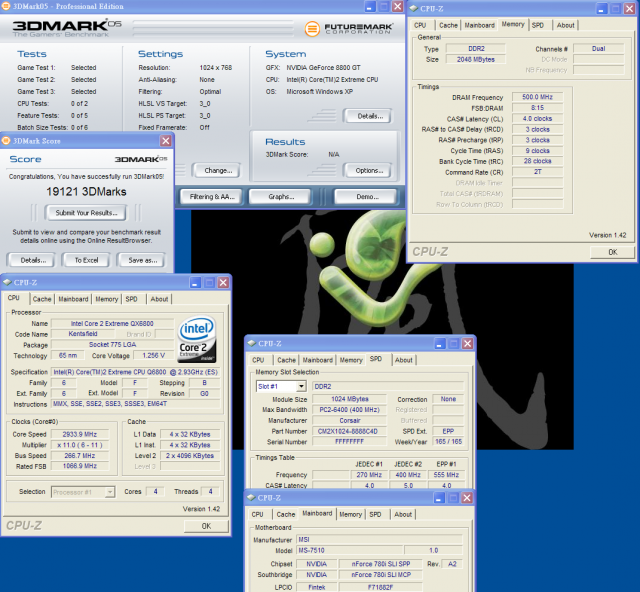Click processor name Intel Core 2 Extreme QX6800
640x592 pixels.
pyautogui.click(x=112, y=324)
